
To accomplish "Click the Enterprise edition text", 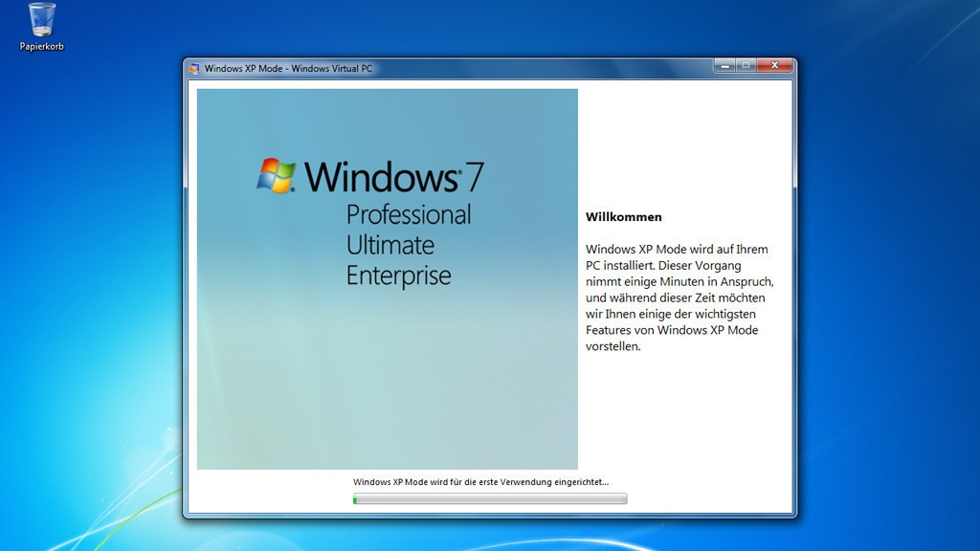I will (x=398, y=276).
